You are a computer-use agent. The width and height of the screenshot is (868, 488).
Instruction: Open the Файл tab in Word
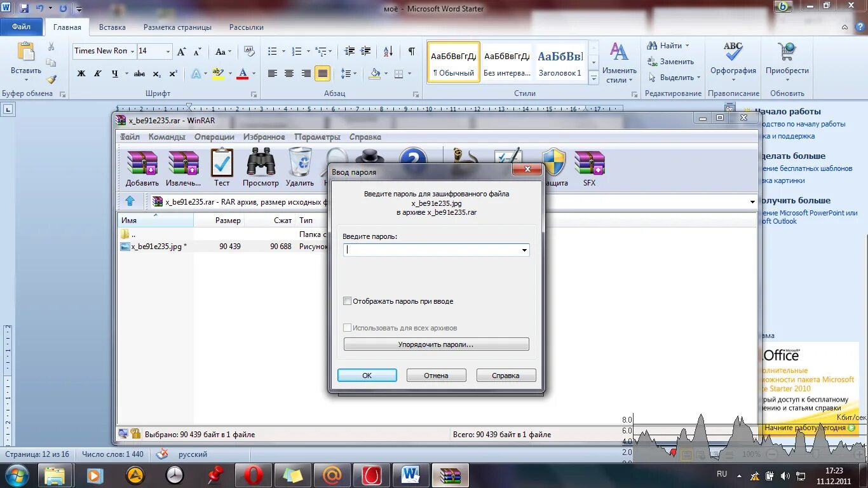21,27
